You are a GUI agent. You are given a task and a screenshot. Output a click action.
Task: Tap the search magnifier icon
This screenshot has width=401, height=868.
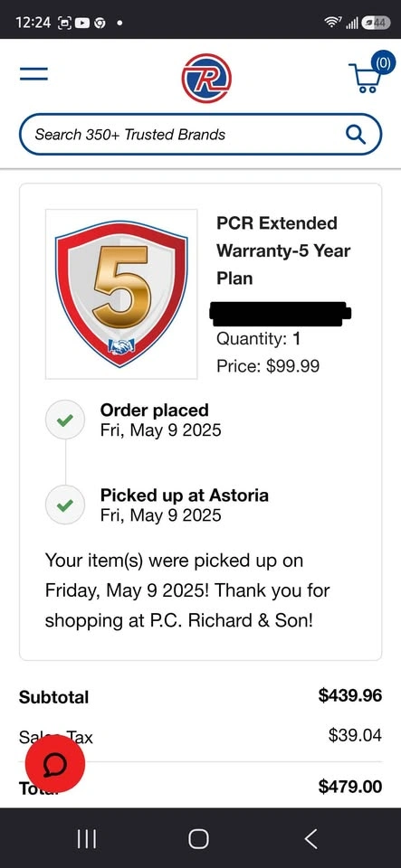355,134
